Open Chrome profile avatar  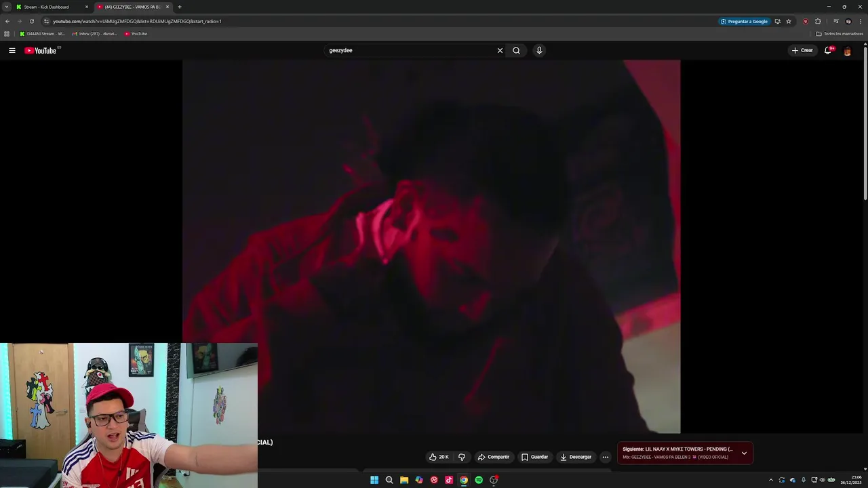click(848, 21)
